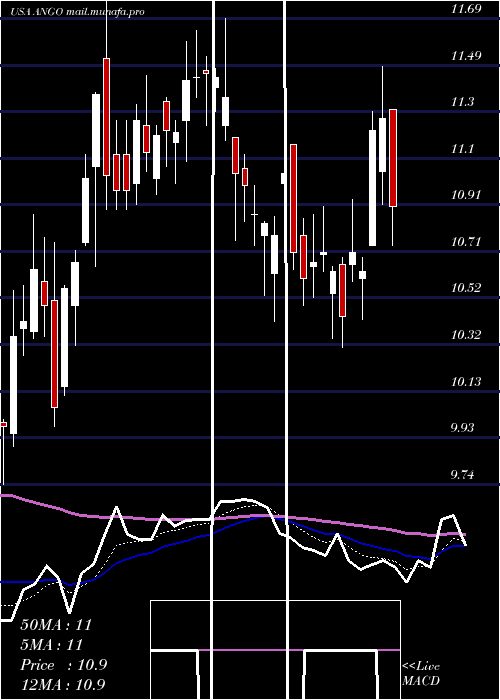Click the 10.32 price axis label
The image size is (500, 700).
click(466, 335)
